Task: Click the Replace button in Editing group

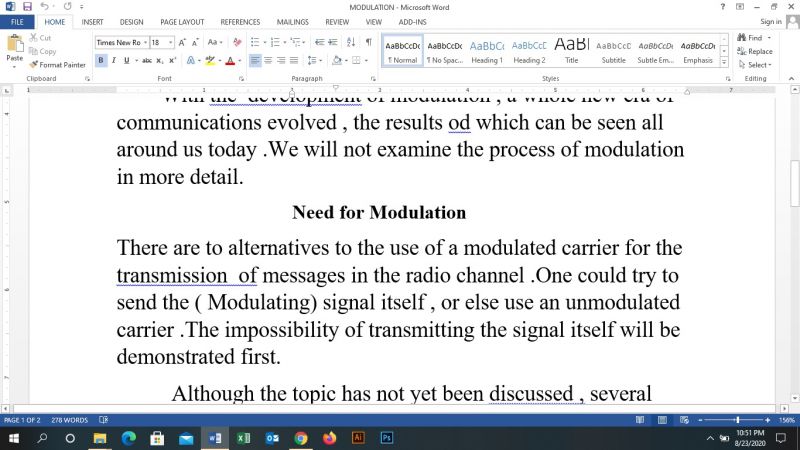Action: point(755,51)
